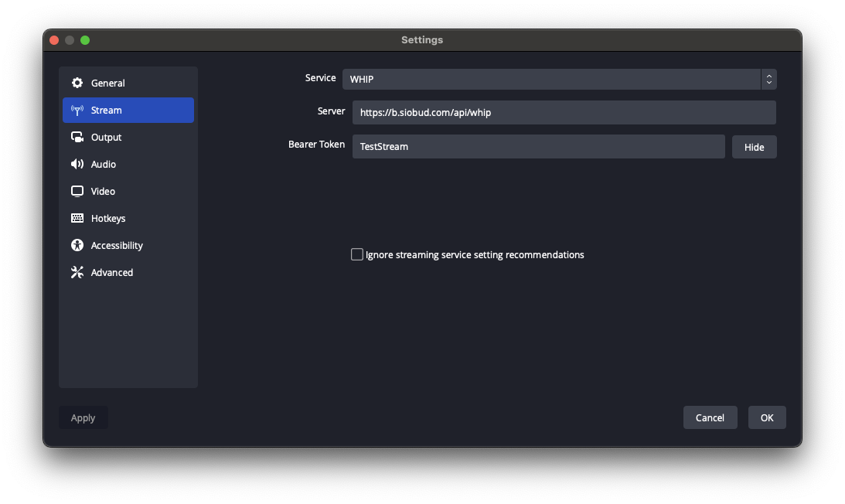Click the Accessibility person icon
The image size is (845, 504).
pyautogui.click(x=77, y=245)
